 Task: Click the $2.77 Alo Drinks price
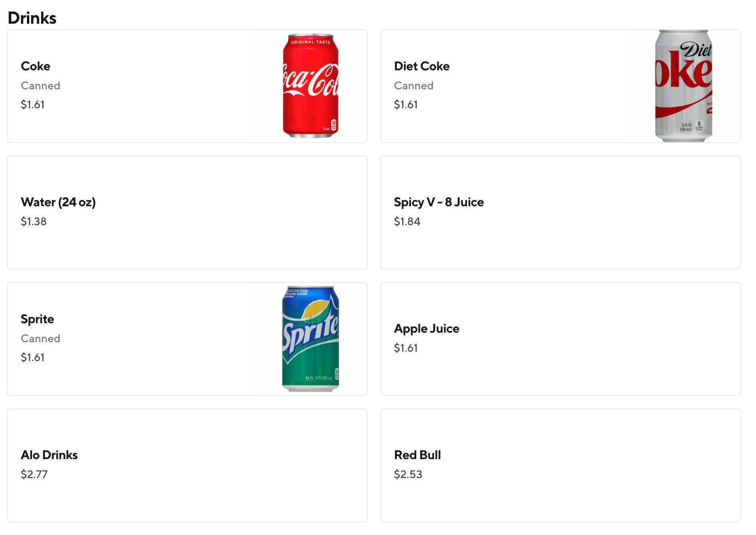[34, 474]
